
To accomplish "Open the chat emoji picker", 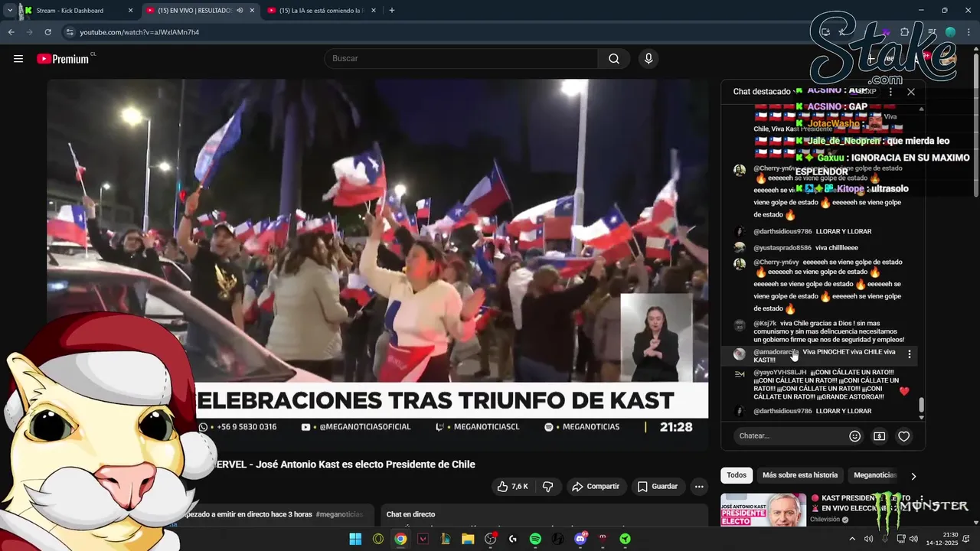I will pyautogui.click(x=855, y=436).
